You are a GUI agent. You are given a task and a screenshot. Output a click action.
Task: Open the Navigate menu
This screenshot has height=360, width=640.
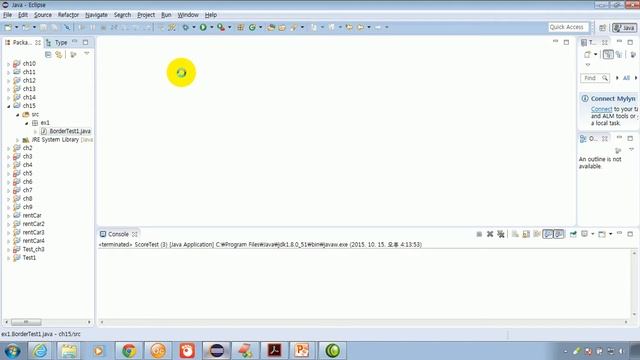(x=96, y=15)
